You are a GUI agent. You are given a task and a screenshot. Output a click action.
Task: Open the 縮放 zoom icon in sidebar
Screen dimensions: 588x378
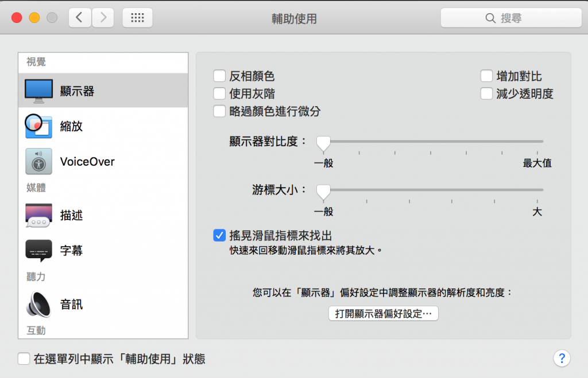click(x=39, y=126)
